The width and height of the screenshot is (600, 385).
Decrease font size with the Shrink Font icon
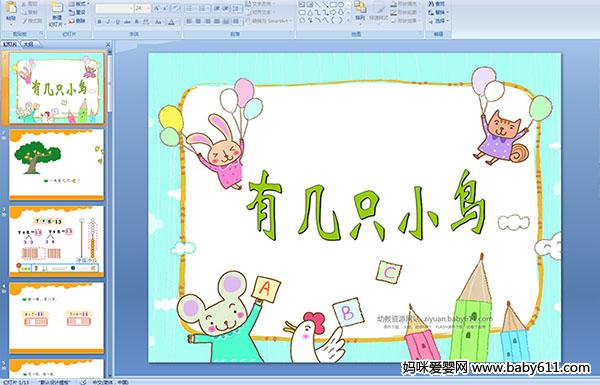(x=165, y=8)
